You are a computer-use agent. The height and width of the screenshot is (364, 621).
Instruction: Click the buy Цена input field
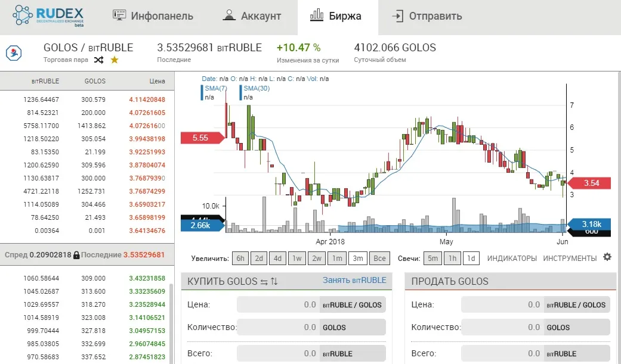[x=278, y=304]
